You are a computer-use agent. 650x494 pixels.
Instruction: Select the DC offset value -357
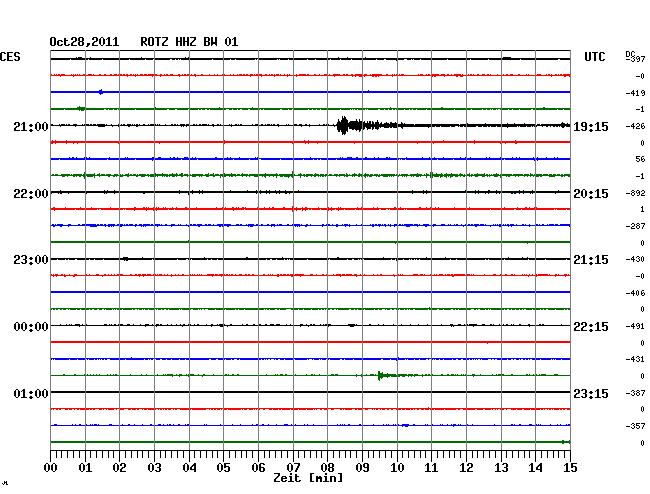pyautogui.click(x=635, y=426)
